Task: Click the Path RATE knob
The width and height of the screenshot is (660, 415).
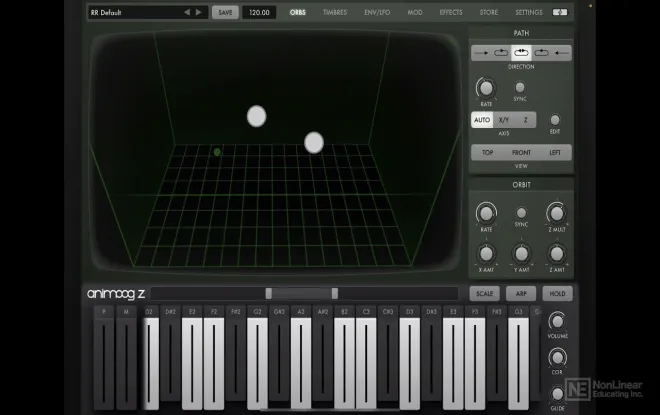Action: 486,88
